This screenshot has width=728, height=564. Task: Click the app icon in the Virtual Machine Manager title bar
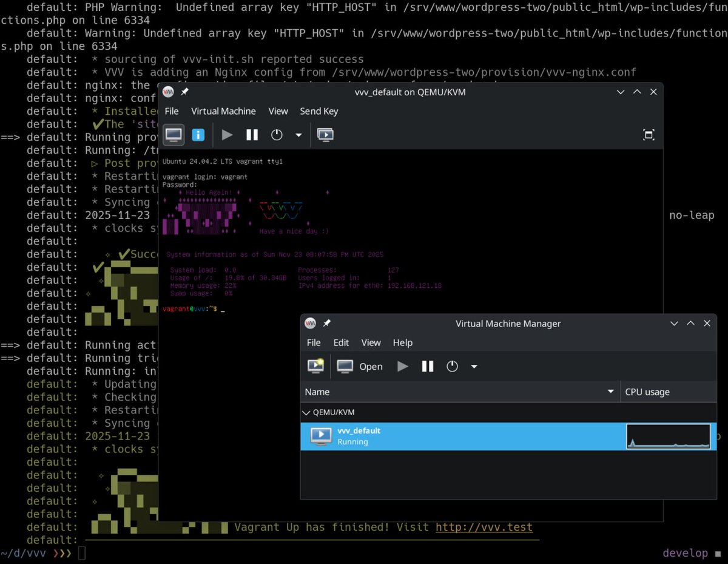pyautogui.click(x=311, y=324)
